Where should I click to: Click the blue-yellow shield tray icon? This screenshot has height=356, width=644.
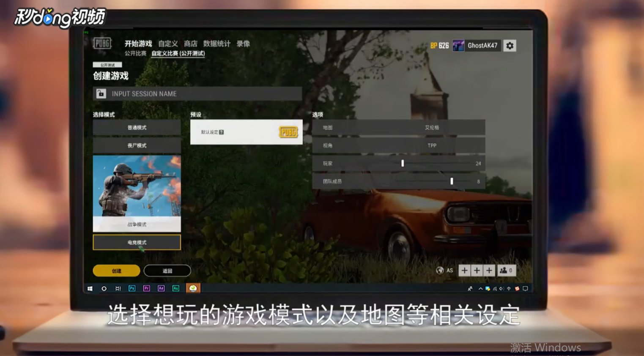(488, 288)
